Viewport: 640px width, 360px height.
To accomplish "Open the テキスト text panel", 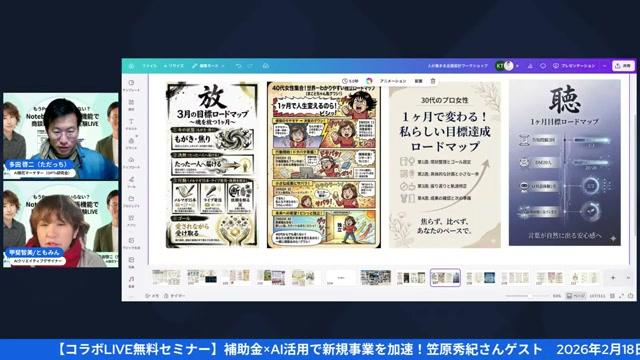I will click(131, 124).
